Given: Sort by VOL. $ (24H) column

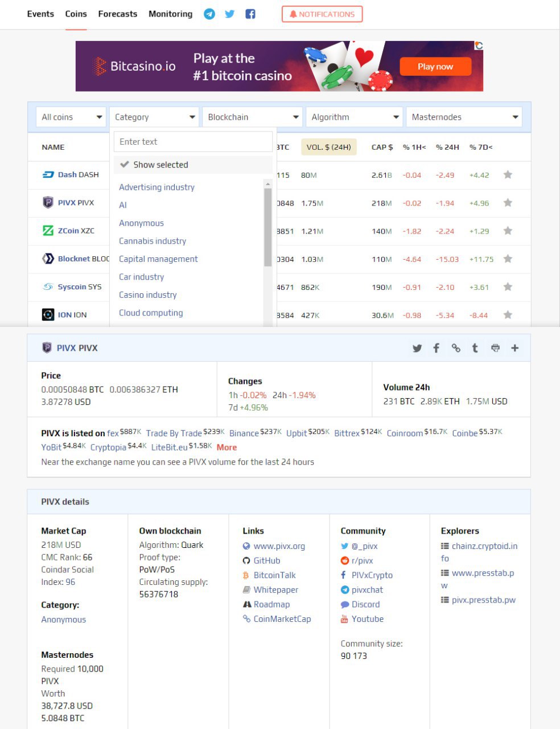Looking at the screenshot, I should click(x=328, y=147).
